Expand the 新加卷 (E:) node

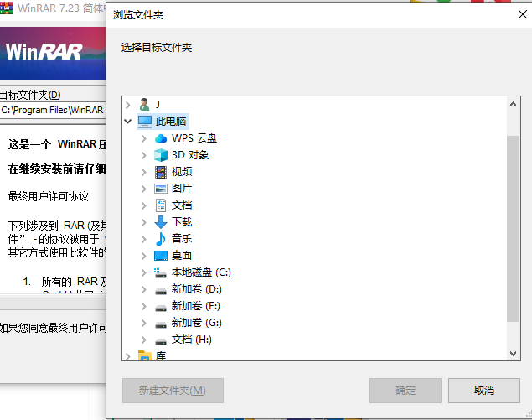pyautogui.click(x=144, y=306)
